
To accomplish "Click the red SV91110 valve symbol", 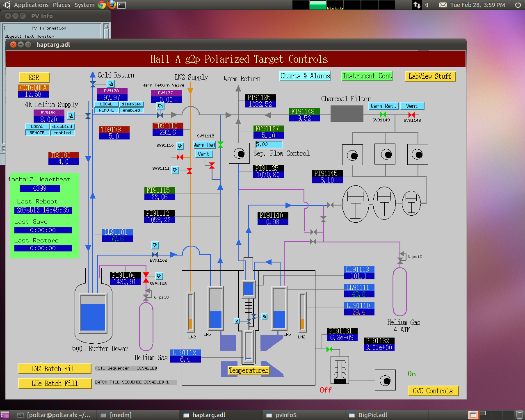I will pos(180,157).
